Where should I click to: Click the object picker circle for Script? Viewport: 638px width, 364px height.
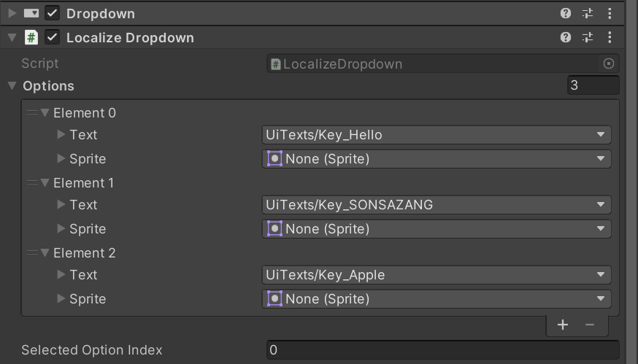pyautogui.click(x=608, y=63)
